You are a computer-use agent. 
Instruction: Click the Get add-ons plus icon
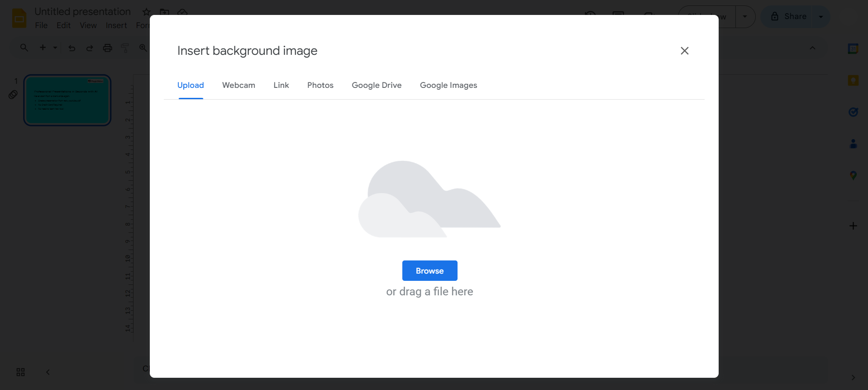pos(853,226)
